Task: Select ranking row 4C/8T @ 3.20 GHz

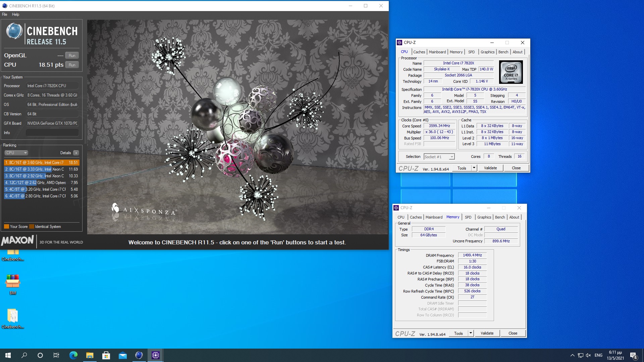Action: coord(42,189)
